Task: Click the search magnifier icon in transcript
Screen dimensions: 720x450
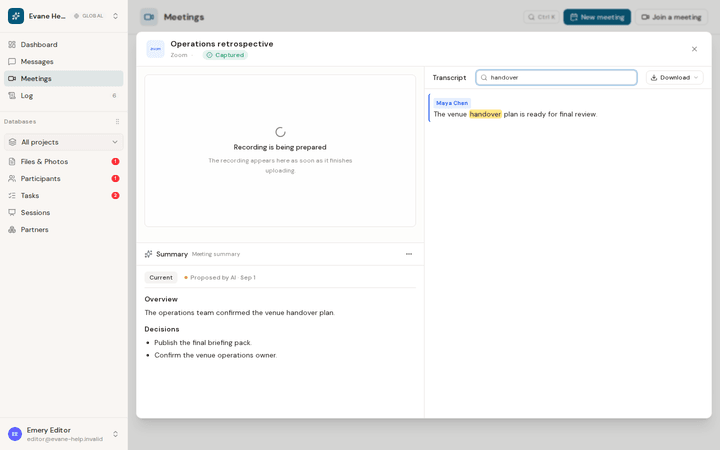Action: (x=484, y=78)
